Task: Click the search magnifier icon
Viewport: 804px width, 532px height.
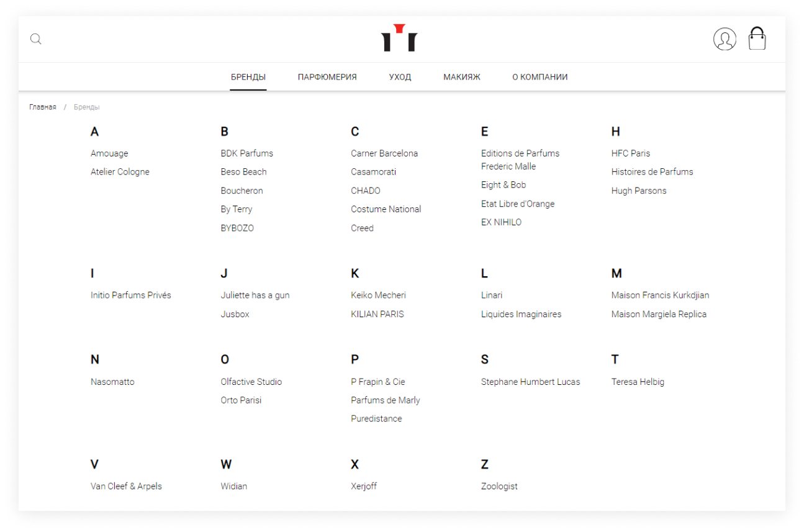Action: coord(36,39)
